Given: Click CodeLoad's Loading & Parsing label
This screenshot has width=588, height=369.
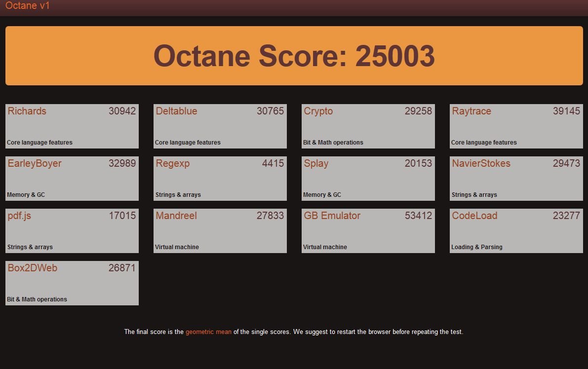Looking at the screenshot, I should [477, 247].
